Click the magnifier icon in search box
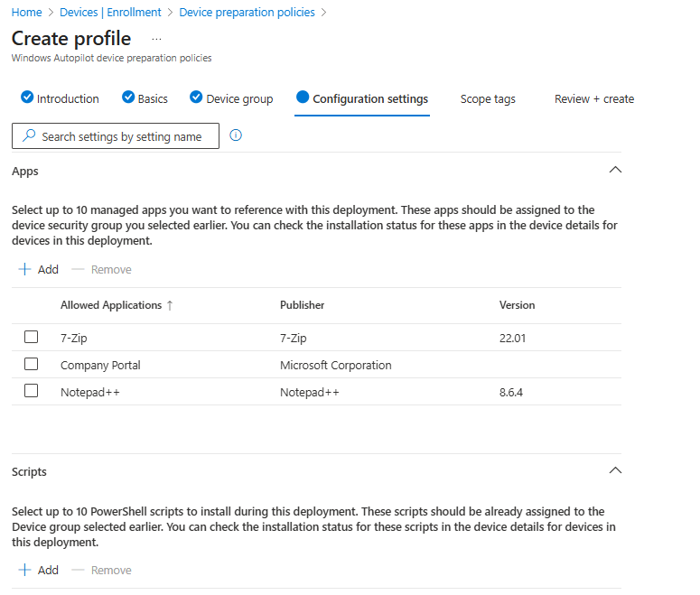Image resolution: width=700 pixels, height=595 pixels. (x=29, y=136)
